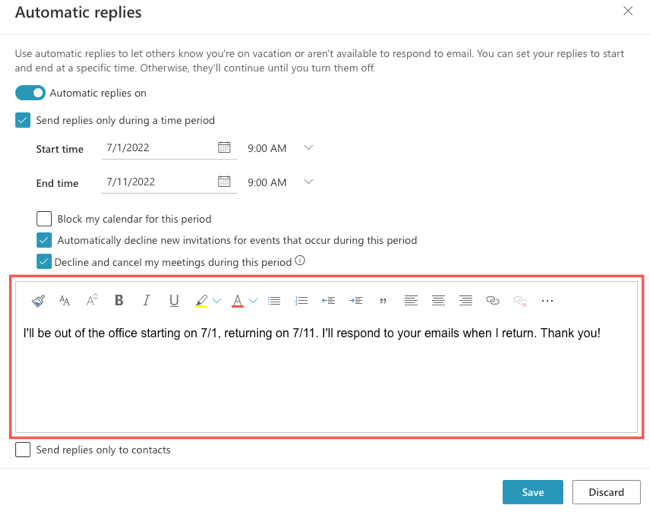Increase the text indent
The height and width of the screenshot is (512, 650).
click(356, 301)
